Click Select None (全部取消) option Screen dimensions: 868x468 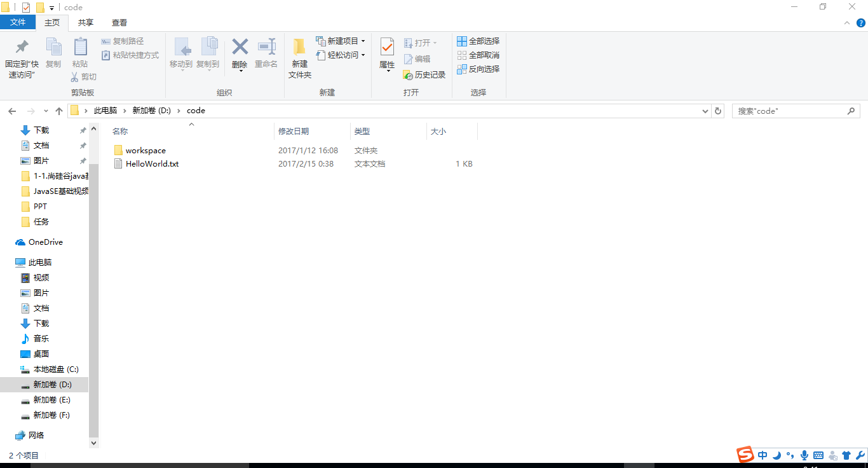click(x=478, y=55)
